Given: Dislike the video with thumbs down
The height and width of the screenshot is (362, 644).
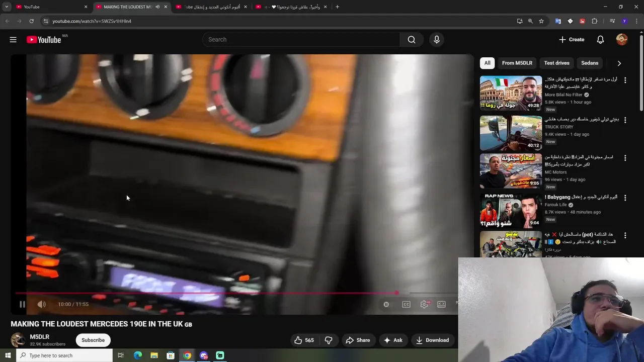Looking at the screenshot, I should coord(329,340).
